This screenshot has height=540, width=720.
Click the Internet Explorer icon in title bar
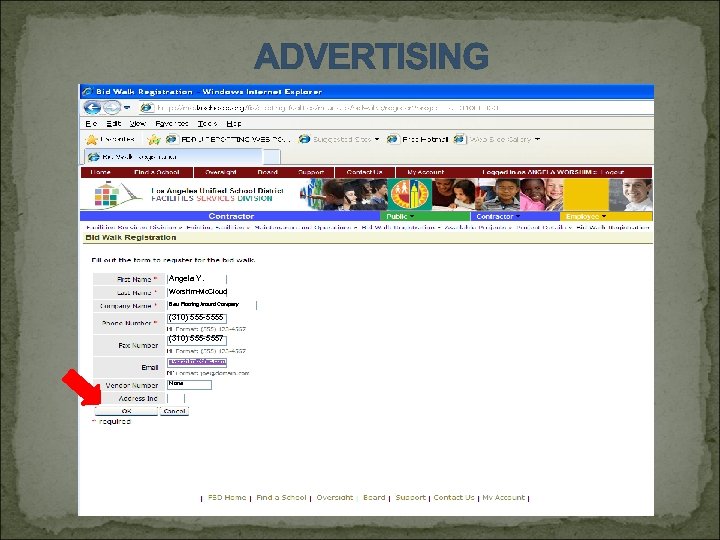coord(88,91)
